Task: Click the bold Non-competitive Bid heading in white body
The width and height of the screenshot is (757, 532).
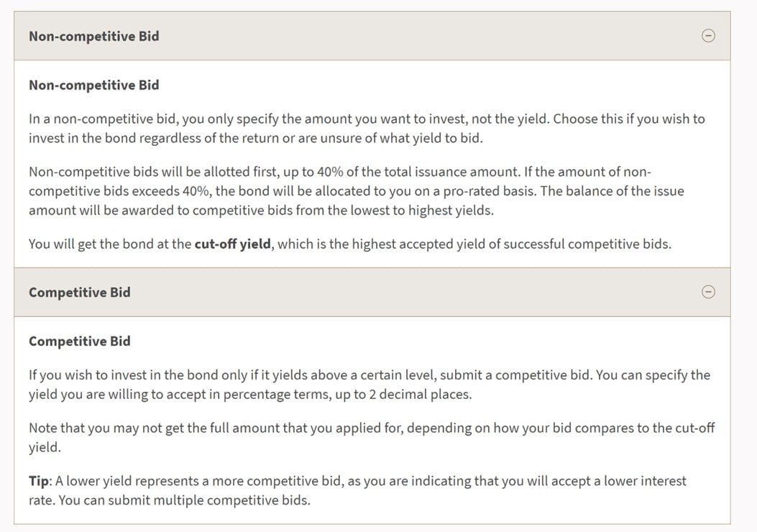Action: coord(94,85)
